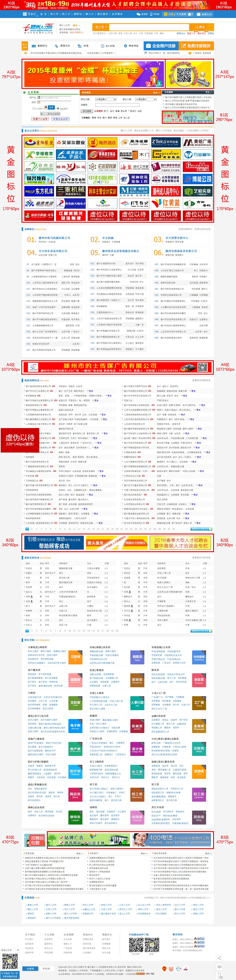This screenshot has width=236, height=980.
Task: Open the 猎头服务 nav item
Action: (x=103, y=14)
